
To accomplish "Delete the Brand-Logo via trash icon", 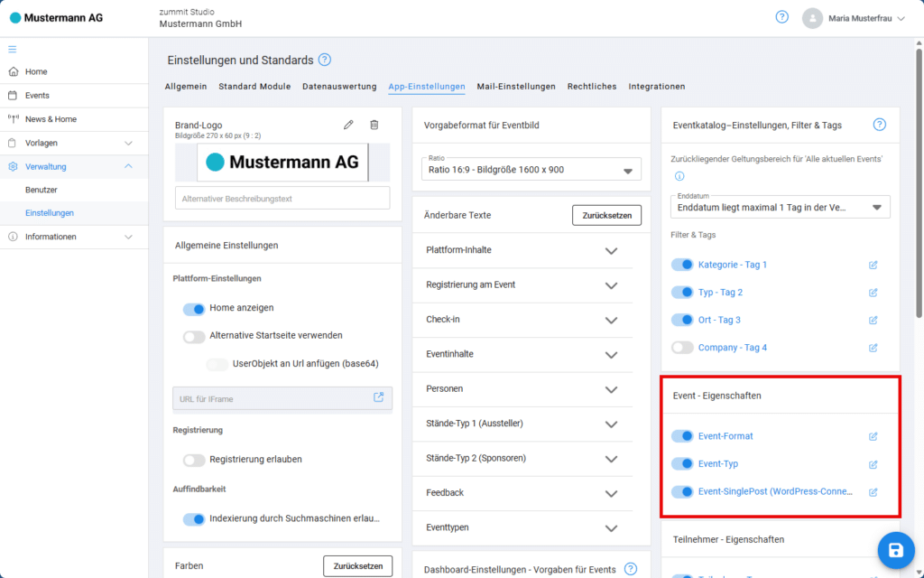I will 374,125.
